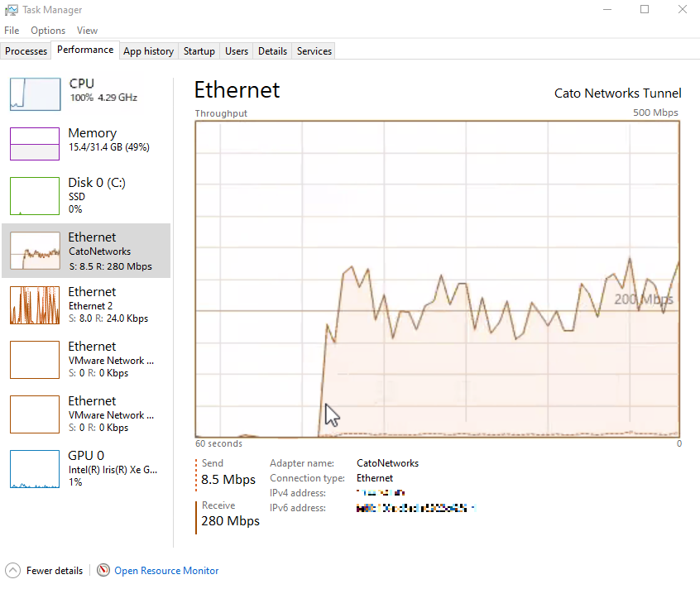
Task: Click the Task Manager app icon in title bar
Action: pos(11,10)
